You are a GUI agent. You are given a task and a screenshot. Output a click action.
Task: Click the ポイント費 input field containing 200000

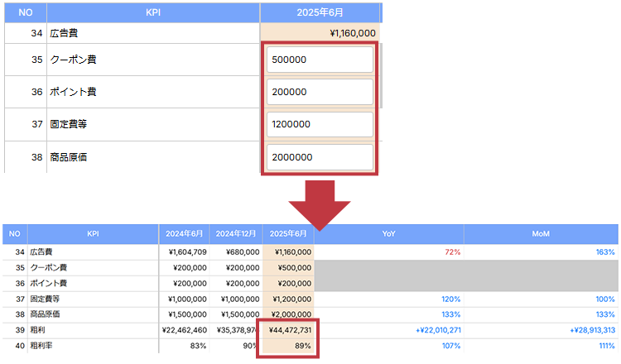(320, 92)
